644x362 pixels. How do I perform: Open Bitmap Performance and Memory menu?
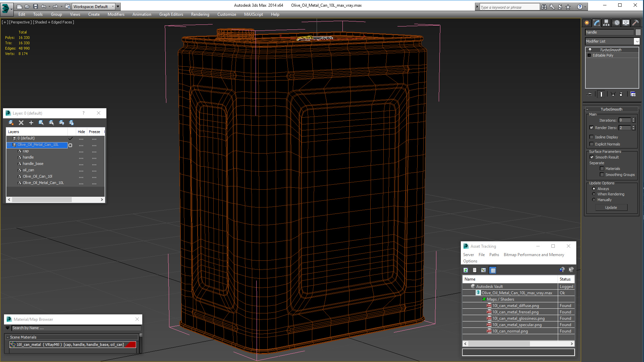point(534,255)
